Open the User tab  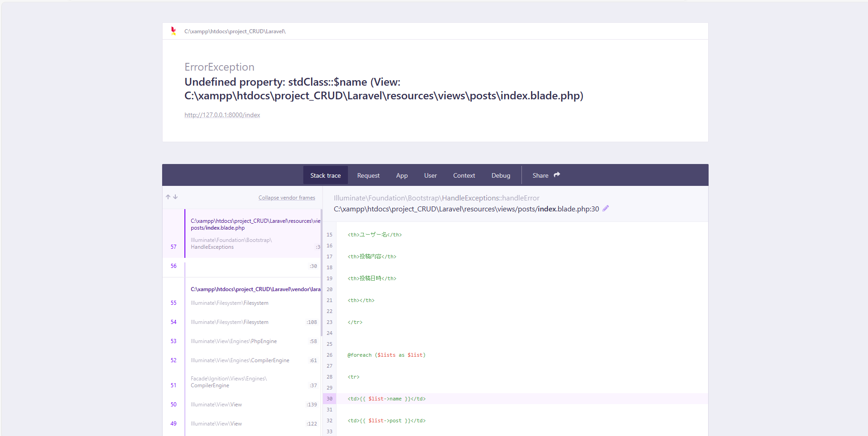click(x=430, y=175)
